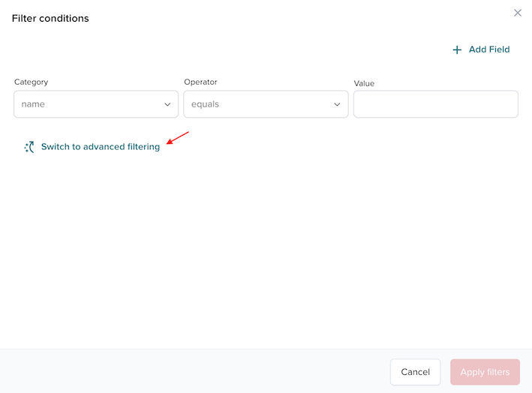The image size is (532, 393).
Task: Click the plus icon beside Add Field
Action: 457,49
